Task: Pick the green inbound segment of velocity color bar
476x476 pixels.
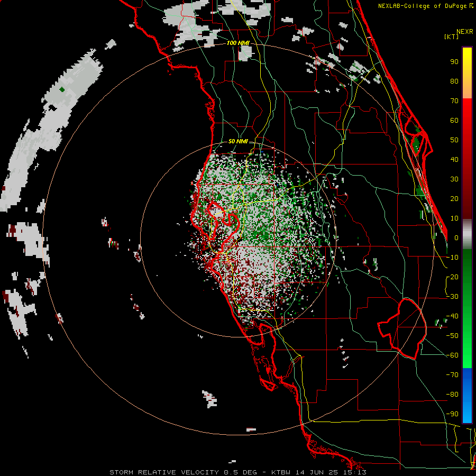Action: coord(467,309)
